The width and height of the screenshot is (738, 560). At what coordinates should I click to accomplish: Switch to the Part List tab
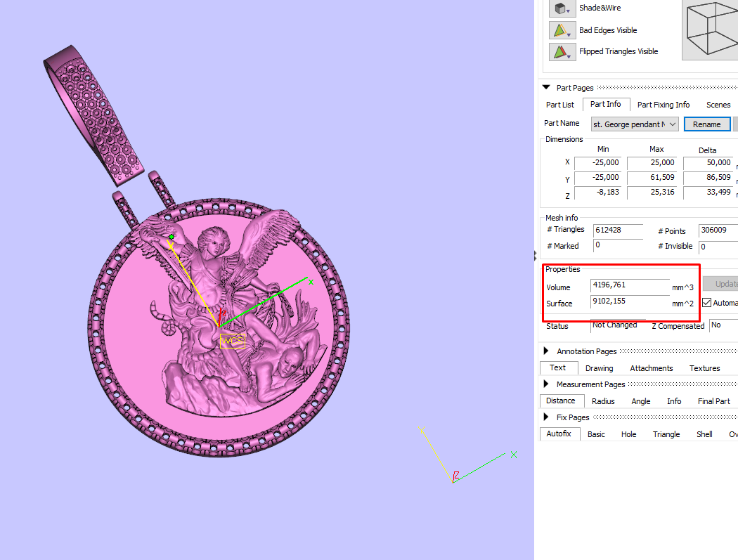560,105
